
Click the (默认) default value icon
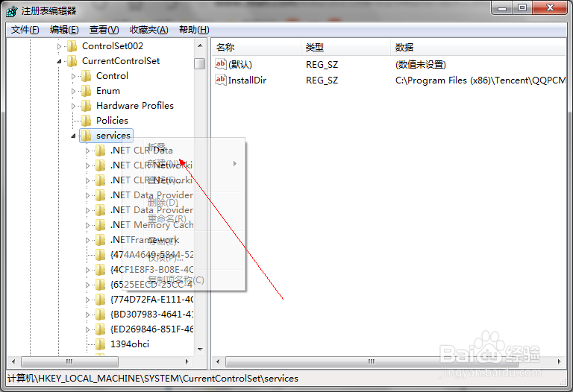pos(220,65)
